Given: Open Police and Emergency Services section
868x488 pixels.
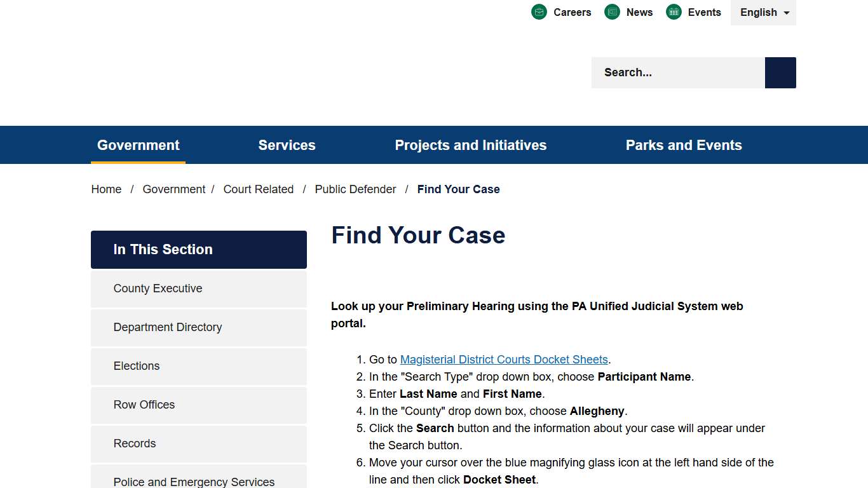Looking at the screenshot, I should [x=194, y=482].
